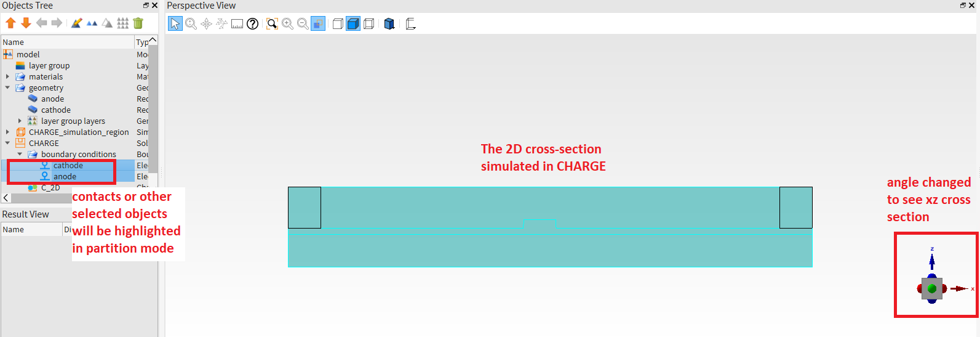The width and height of the screenshot is (980, 337).
Task: Select the layer group item
Action: pos(49,65)
